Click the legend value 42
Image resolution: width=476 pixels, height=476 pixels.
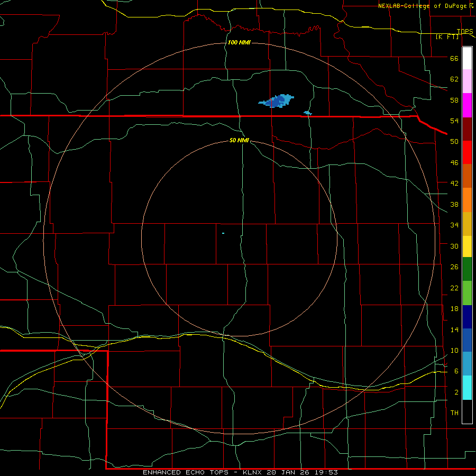coord(454,184)
